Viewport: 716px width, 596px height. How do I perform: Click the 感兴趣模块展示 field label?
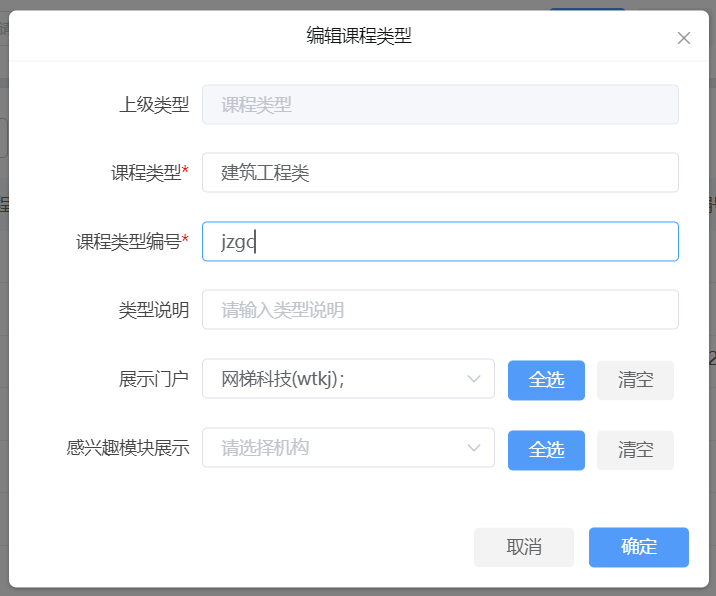point(128,448)
